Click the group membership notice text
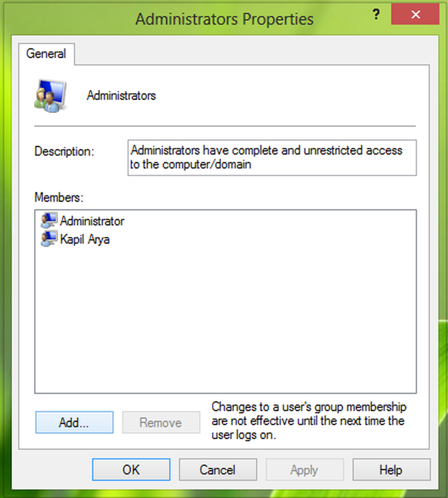 [x=309, y=421]
